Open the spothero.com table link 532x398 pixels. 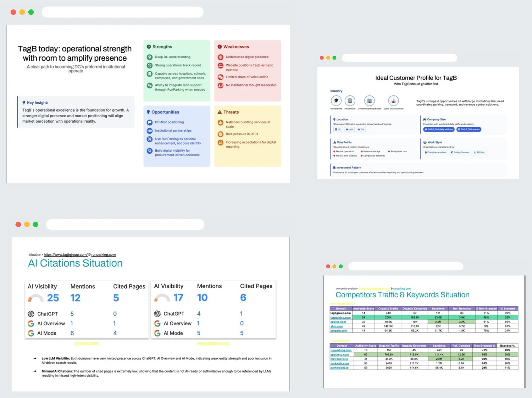[340, 354]
